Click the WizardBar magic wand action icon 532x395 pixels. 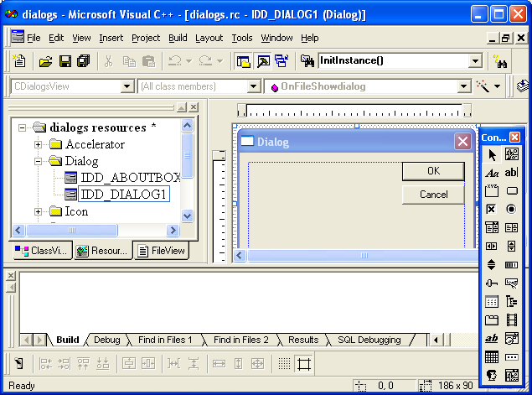483,86
